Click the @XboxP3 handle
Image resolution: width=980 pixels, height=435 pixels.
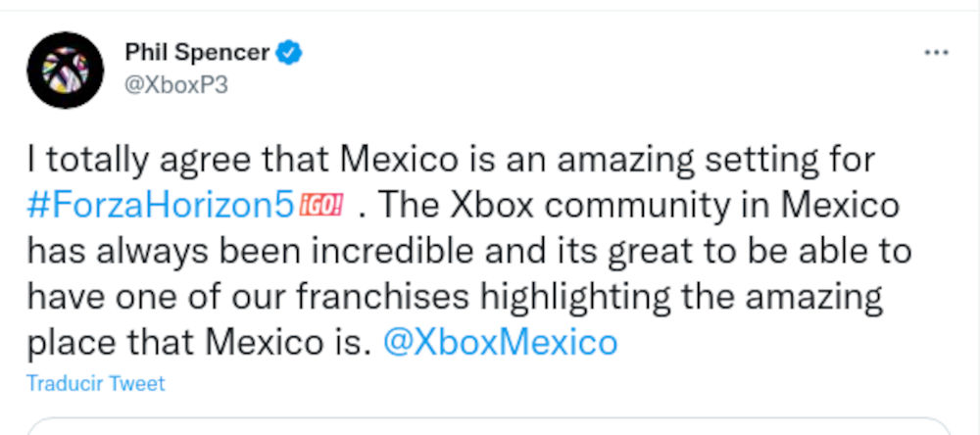point(176,85)
